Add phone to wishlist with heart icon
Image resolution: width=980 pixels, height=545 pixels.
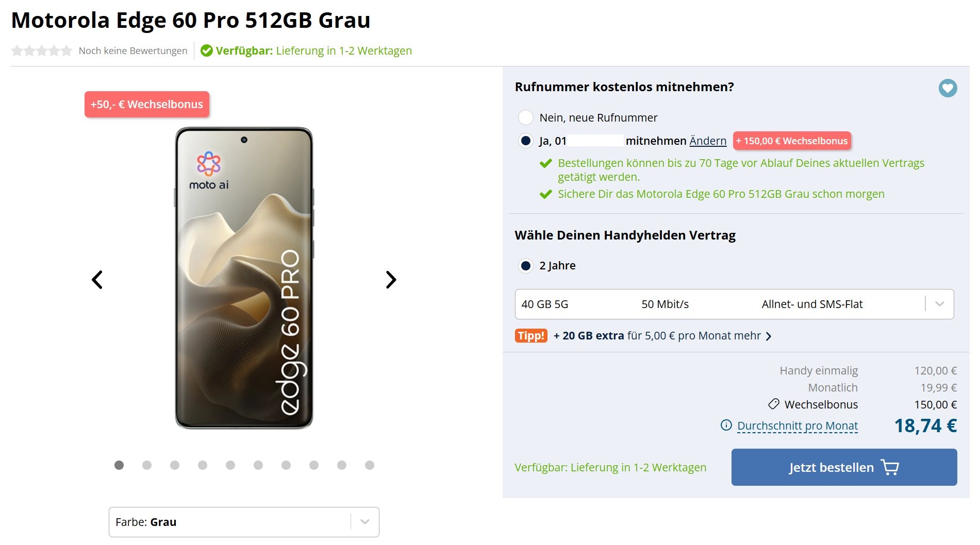(x=948, y=88)
